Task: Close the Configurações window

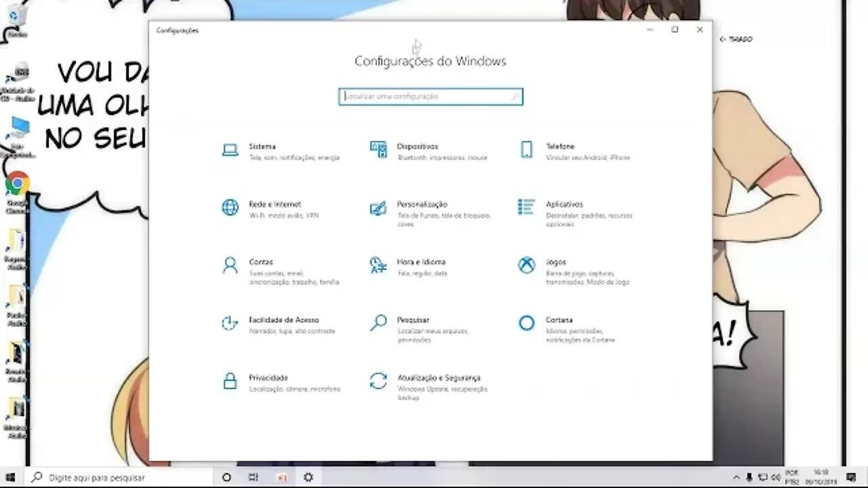Action: point(700,30)
